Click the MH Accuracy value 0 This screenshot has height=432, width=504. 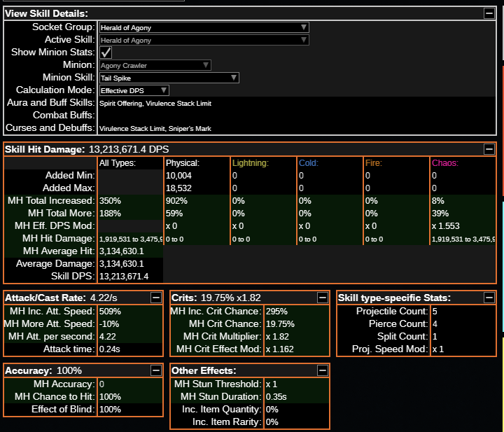pos(102,384)
